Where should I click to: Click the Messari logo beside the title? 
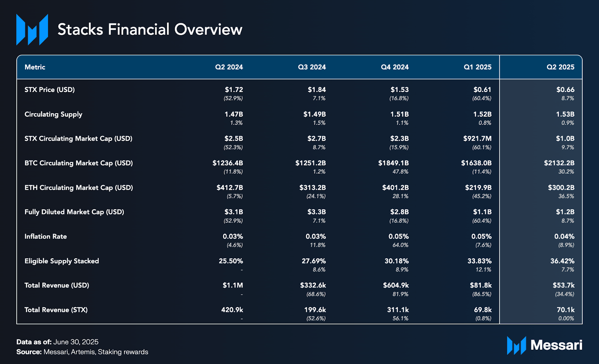tap(32, 30)
